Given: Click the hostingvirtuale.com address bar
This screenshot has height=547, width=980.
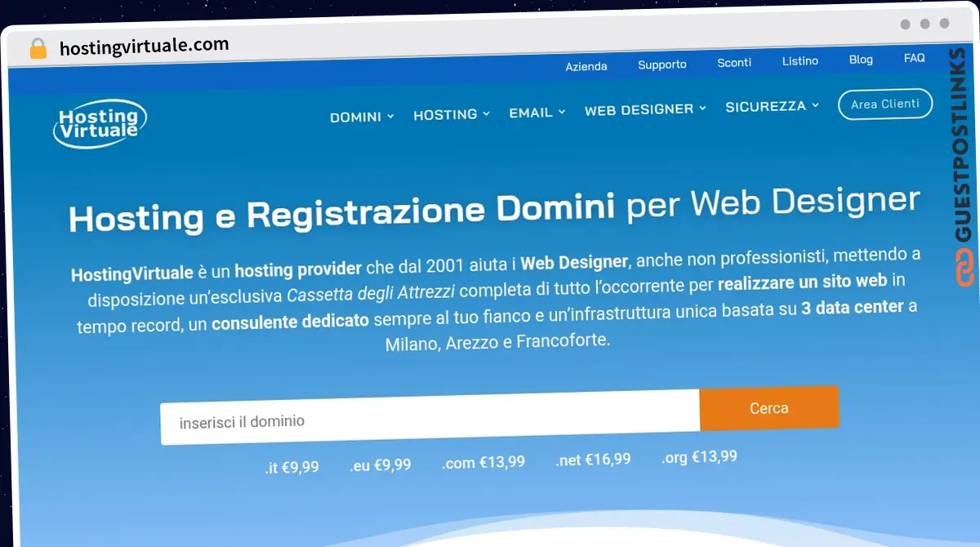Looking at the screenshot, I should (x=143, y=45).
